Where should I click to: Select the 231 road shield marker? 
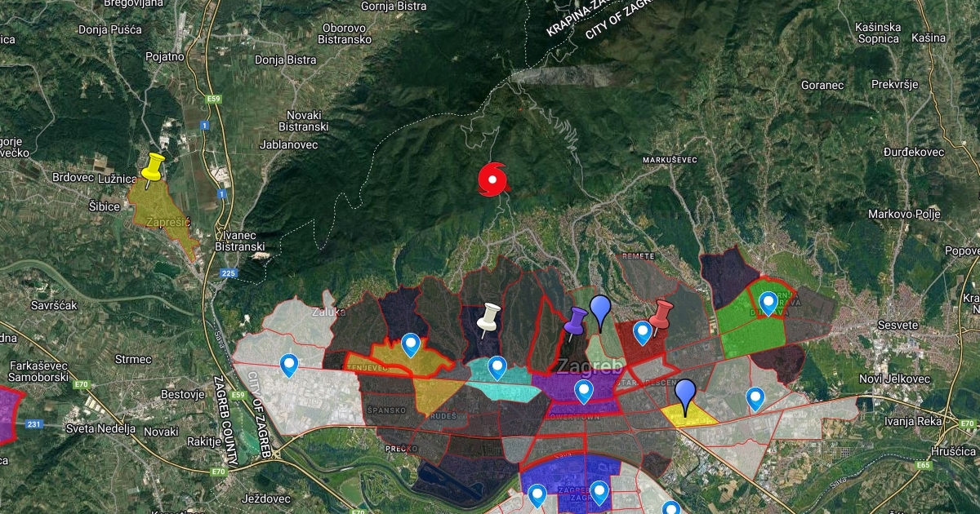pyautogui.click(x=33, y=423)
